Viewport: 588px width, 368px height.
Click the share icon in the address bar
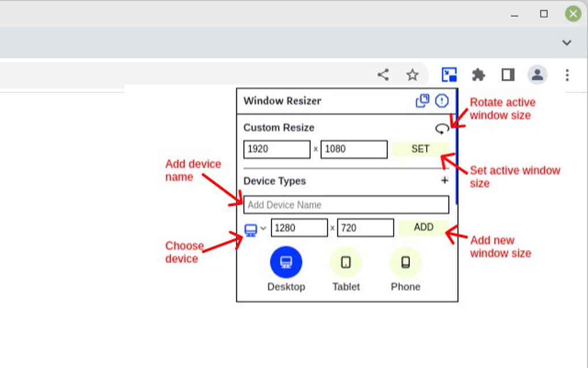click(x=382, y=74)
